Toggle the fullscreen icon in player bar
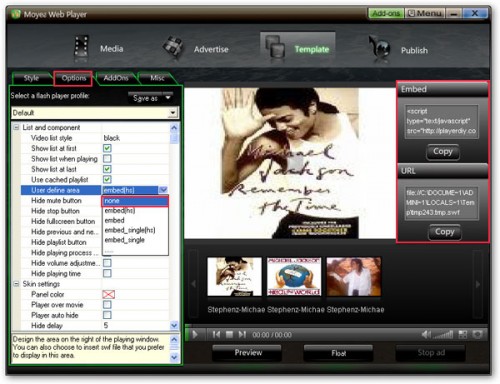 [478, 334]
